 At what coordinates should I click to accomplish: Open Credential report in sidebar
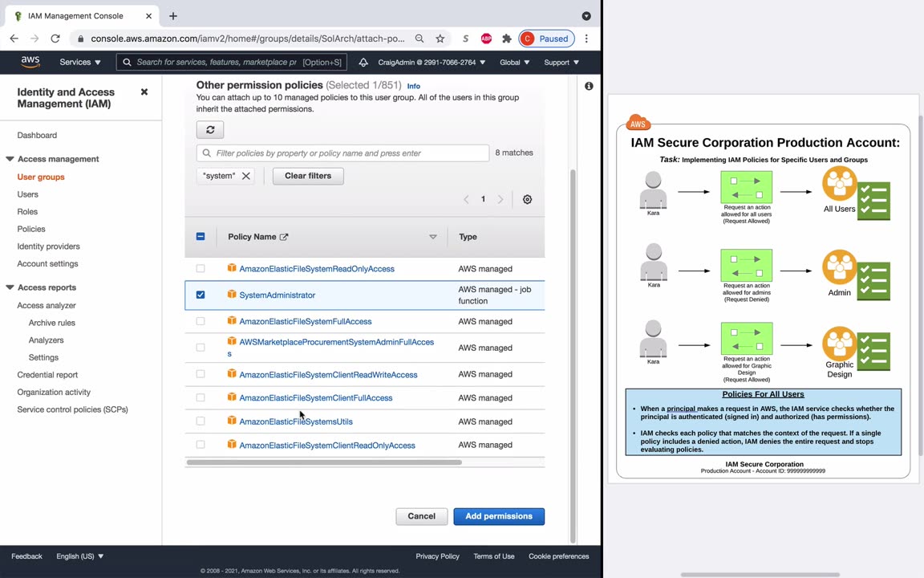click(x=47, y=375)
